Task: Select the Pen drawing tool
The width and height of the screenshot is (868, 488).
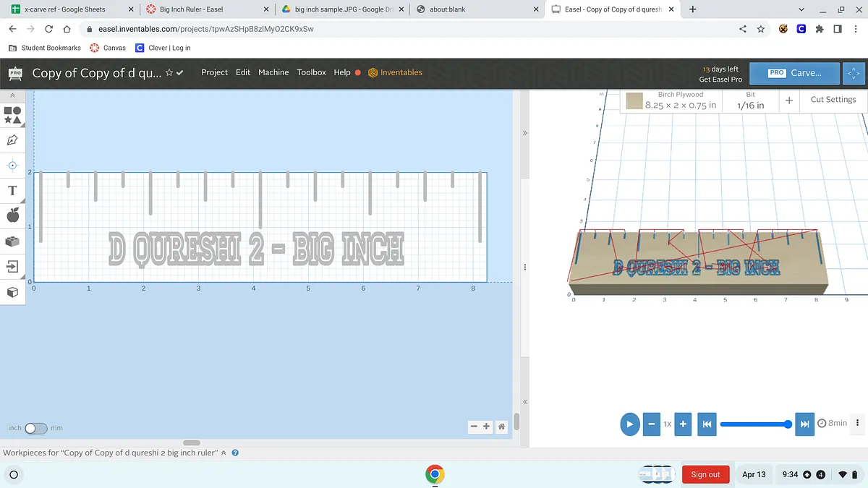Action: click(12, 140)
